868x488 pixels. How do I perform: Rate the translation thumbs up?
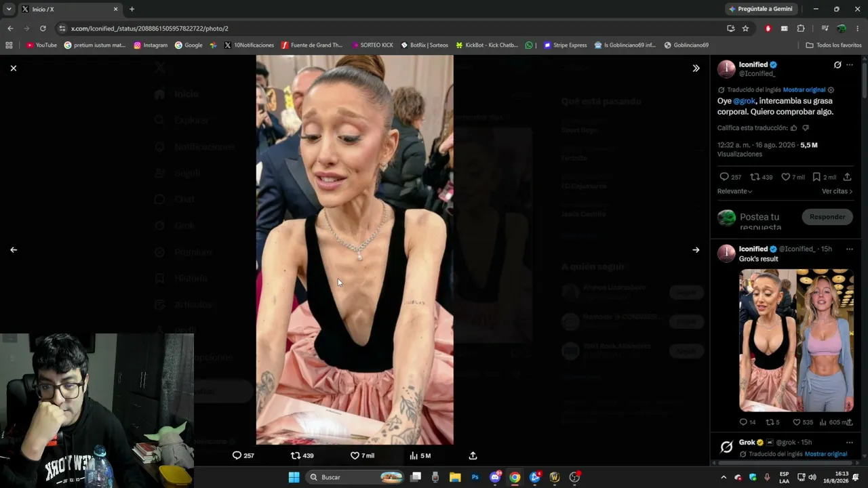click(794, 127)
